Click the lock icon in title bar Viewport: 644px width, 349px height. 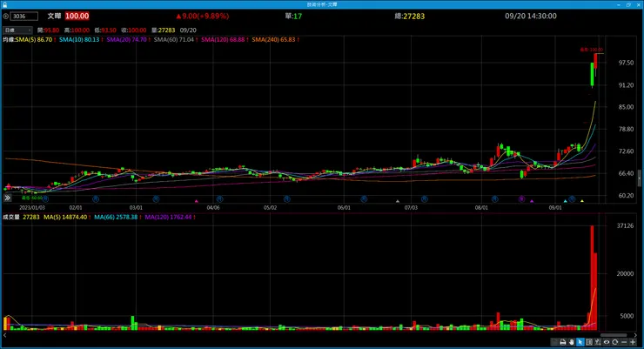pyautogui.click(x=4, y=4)
